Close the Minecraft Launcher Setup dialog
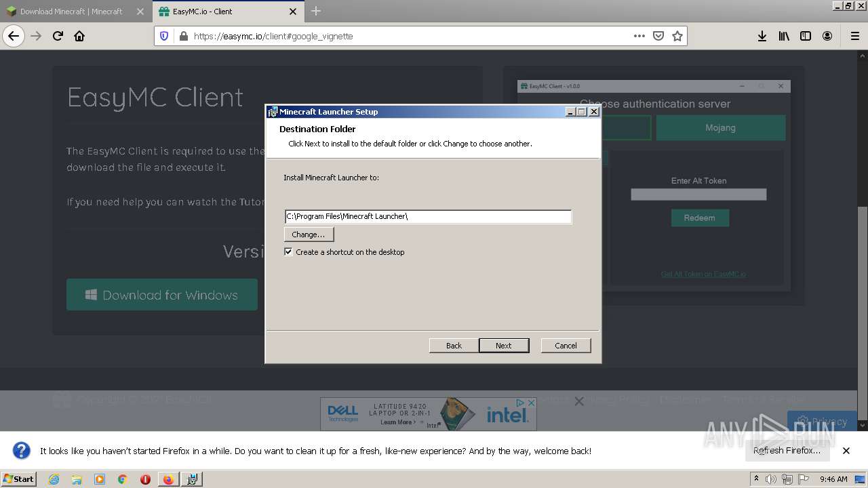868x488 pixels. (x=593, y=112)
